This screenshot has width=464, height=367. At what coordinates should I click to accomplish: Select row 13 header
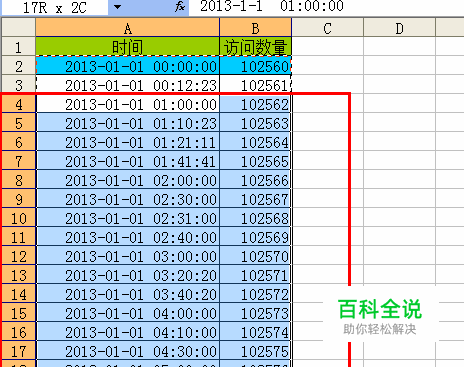coord(19,275)
